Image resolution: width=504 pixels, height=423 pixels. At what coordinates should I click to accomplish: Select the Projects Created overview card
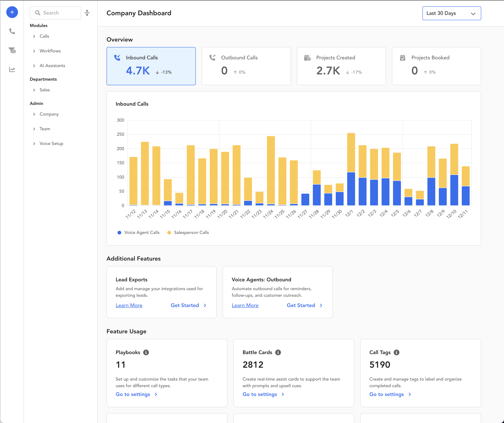click(x=341, y=66)
